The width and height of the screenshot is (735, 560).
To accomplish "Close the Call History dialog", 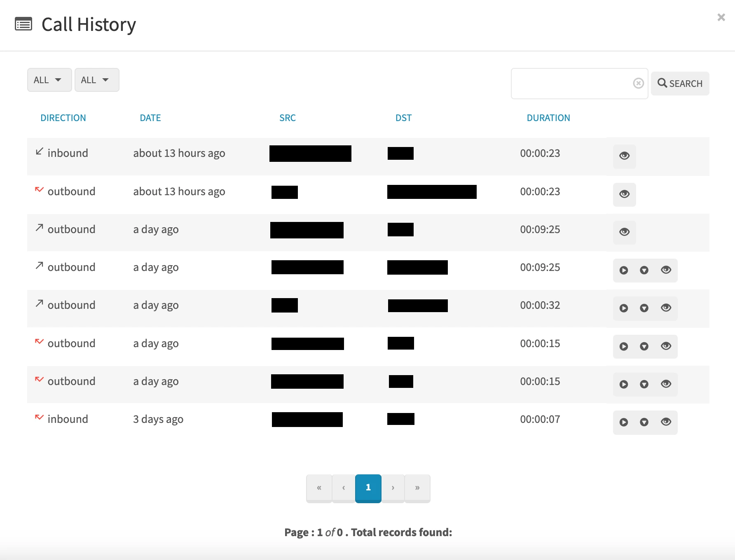I will [x=721, y=17].
